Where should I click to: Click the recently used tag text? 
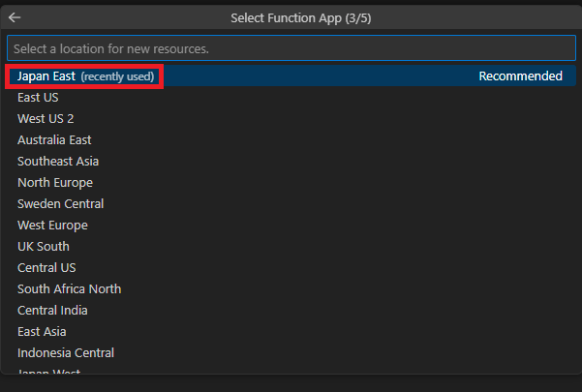[117, 76]
